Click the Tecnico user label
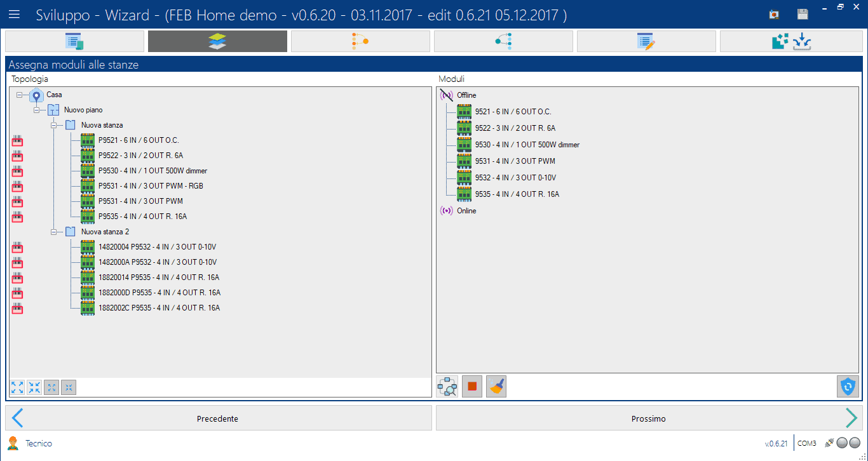 pos(39,443)
